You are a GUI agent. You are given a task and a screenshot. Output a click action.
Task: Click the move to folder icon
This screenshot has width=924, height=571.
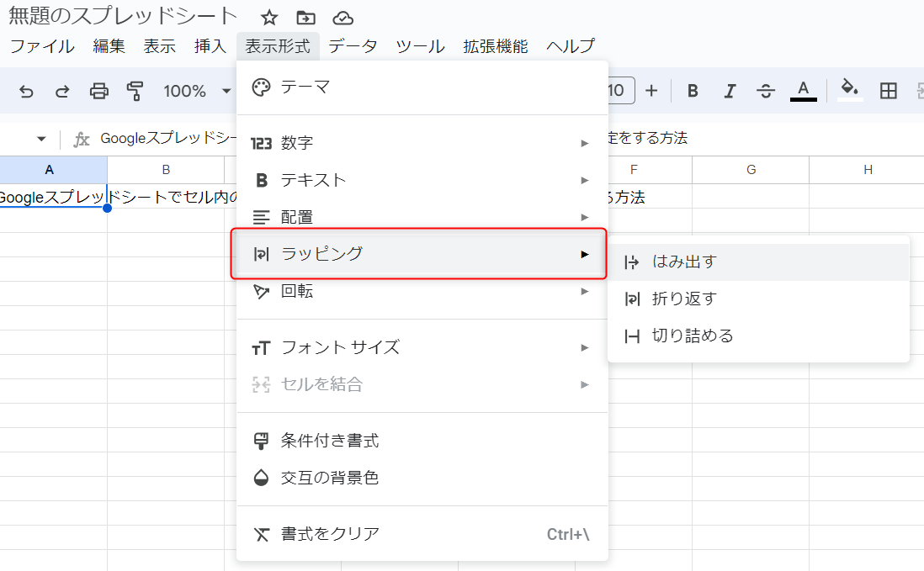(305, 18)
